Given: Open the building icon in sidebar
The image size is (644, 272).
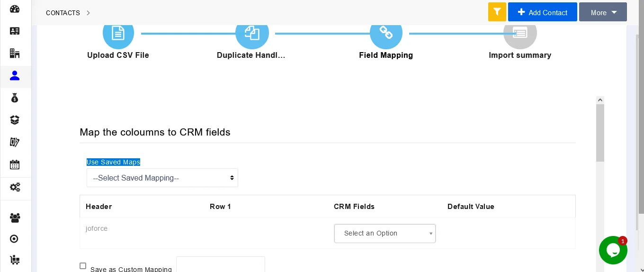Looking at the screenshot, I should 15,53.
